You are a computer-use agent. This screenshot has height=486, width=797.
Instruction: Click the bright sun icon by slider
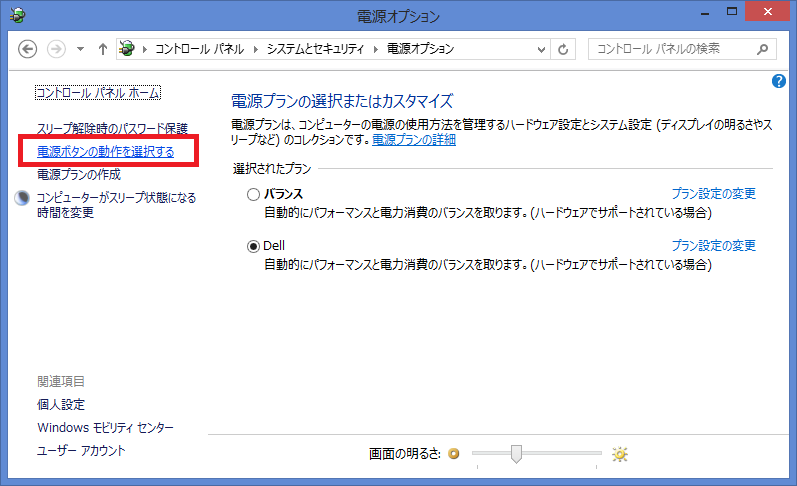pos(620,454)
